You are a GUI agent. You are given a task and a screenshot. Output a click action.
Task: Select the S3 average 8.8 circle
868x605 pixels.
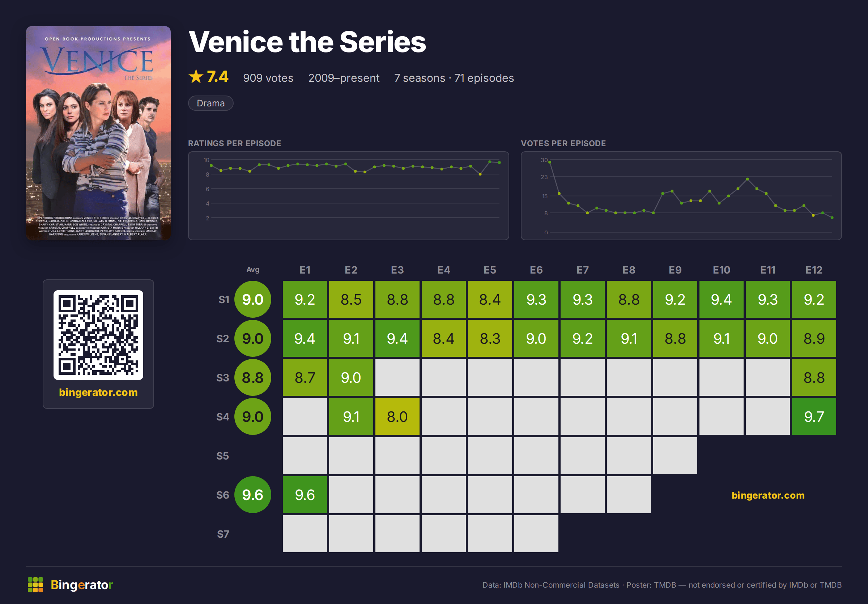(x=252, y=378)
